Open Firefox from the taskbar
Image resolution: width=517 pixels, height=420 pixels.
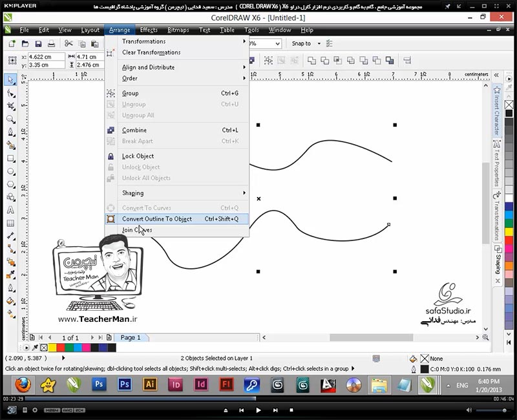23,384
